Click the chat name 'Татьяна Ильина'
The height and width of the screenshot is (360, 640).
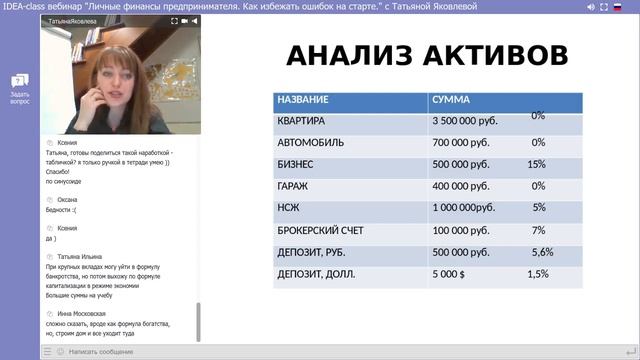[80, 257]
